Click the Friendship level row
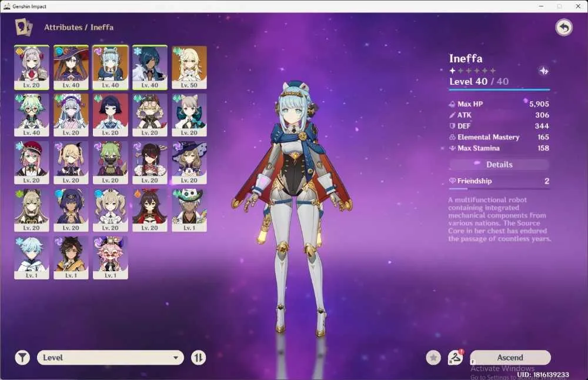588x380 pixels. tap(499, 181)
